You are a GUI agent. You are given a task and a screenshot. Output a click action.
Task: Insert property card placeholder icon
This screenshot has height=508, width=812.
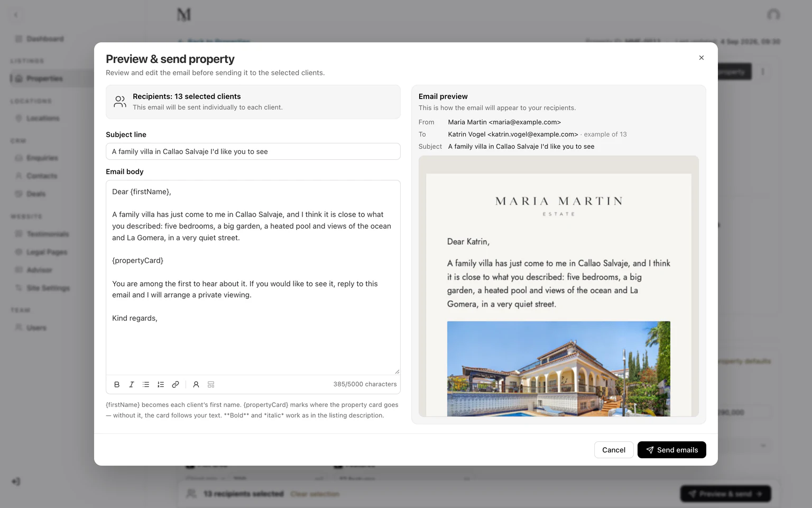[x=211, y=385]
